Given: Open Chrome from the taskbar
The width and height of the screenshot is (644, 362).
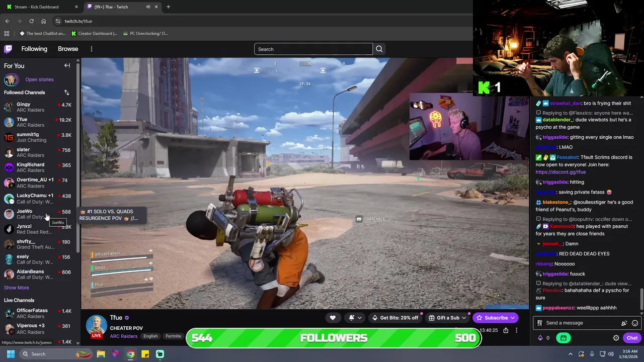Looking at the screenshot, I should pos(130,354).
